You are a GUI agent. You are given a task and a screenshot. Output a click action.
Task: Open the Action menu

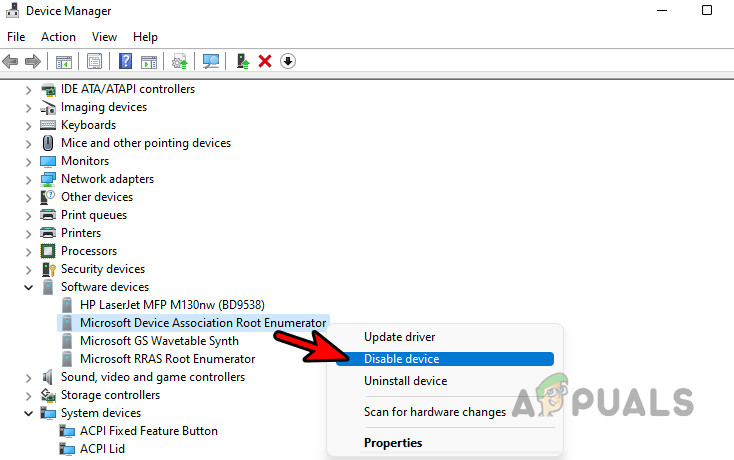click(x=58, y=37)
